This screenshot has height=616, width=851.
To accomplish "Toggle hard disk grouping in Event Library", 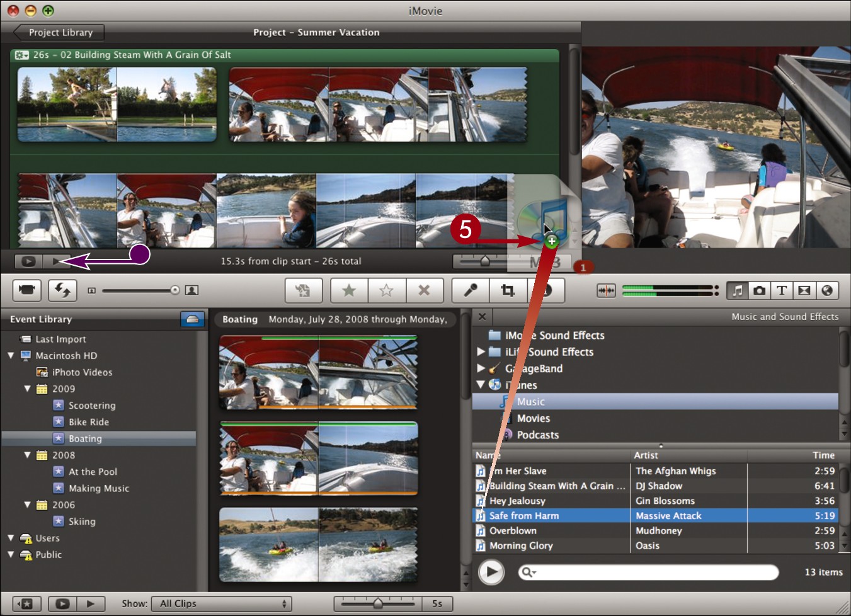I will click(x=193, y=319).
